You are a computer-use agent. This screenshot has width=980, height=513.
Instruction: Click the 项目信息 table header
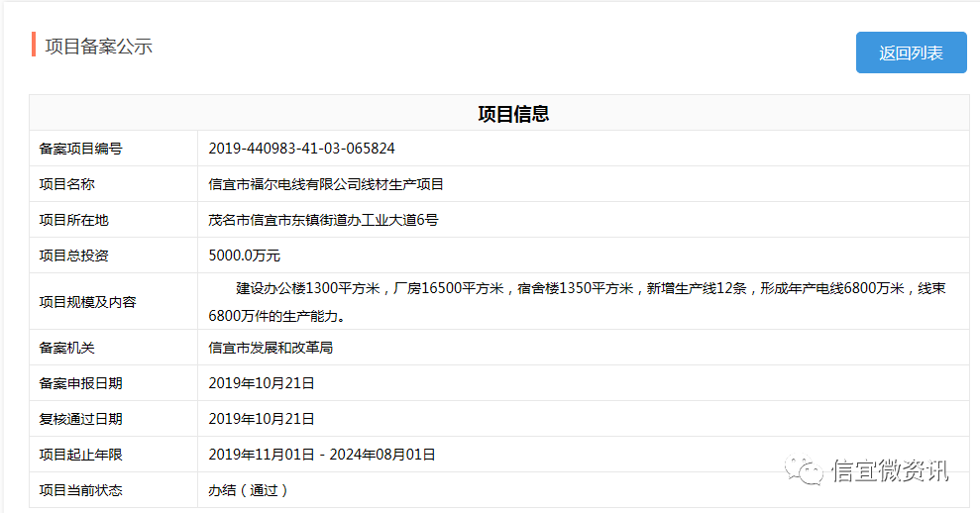tap(513, 114)
